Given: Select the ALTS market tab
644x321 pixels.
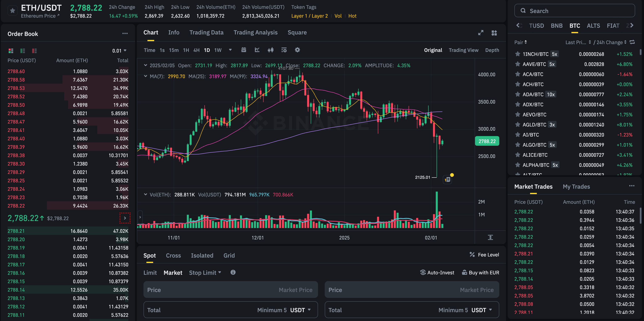Looking at the screenshot, I should [593, 26].
